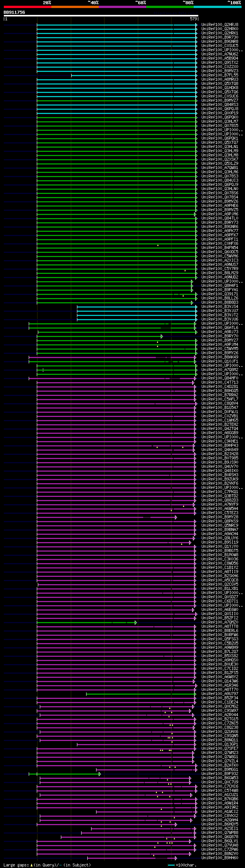Select the UniRef100_B9MY28 label
245x868 pixels.
point(220,517)
